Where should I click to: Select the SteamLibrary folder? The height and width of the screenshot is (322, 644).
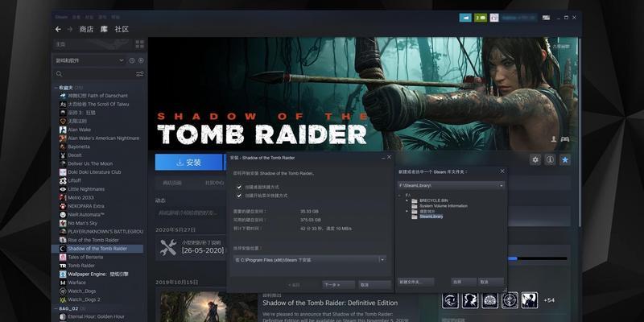point(431,216)
